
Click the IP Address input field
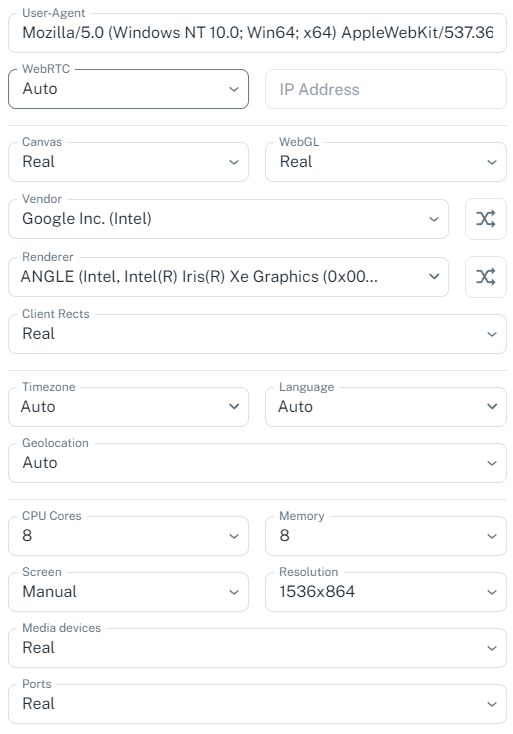coord(386,89)
